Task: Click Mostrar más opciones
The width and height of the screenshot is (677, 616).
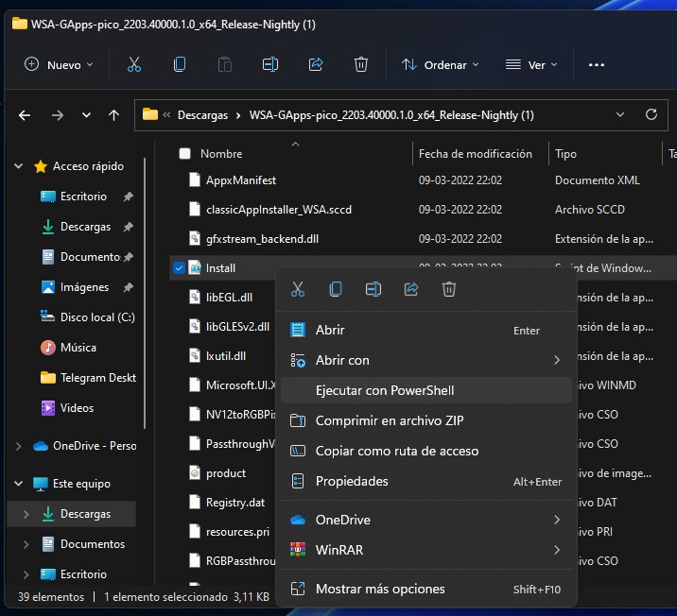Action: (x=379, y=589)
